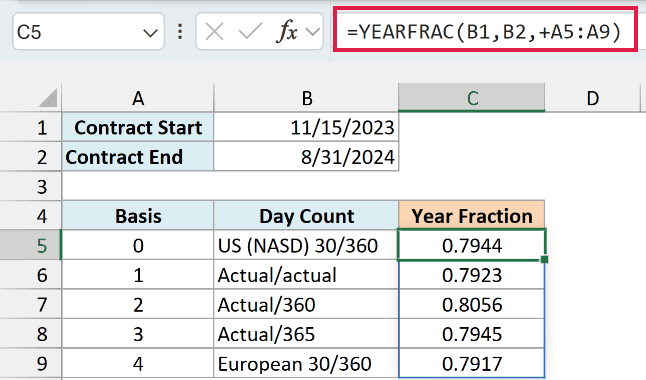
Task: Select all cells via corner triangle
Action: point(47,98)
